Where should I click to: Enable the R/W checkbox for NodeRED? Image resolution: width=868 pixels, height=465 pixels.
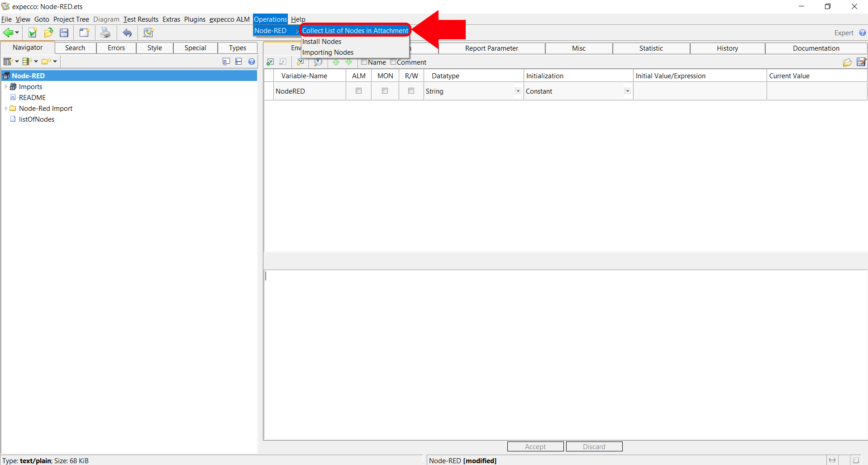click(411, 91)
